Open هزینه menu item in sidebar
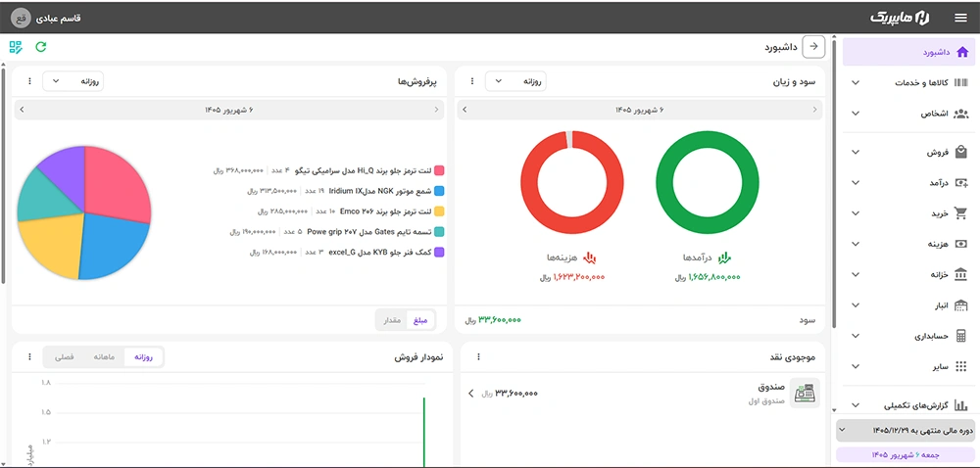 (909, 244)
